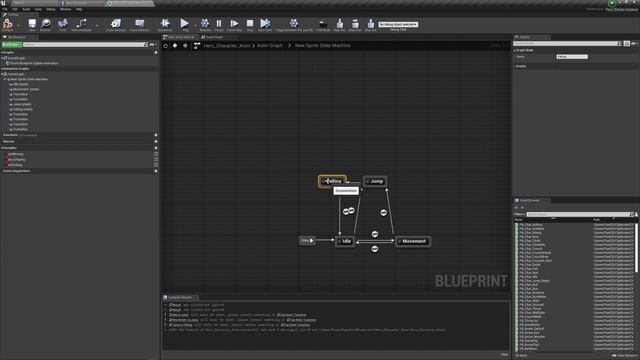The width and height of the screenshot is (640, 360).
Task: Open the Asset menu
Action: pyautogui.click(x=26, y=9)
